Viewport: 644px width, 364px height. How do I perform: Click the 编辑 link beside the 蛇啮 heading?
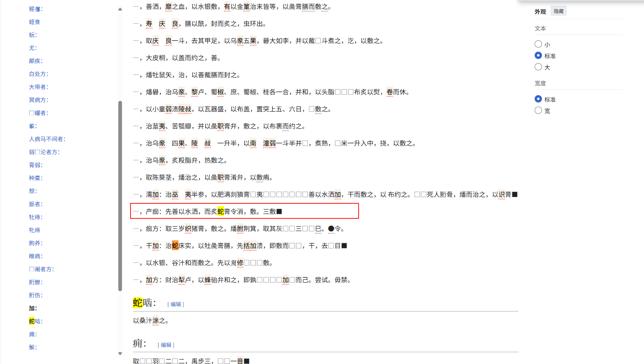[176, 304]
